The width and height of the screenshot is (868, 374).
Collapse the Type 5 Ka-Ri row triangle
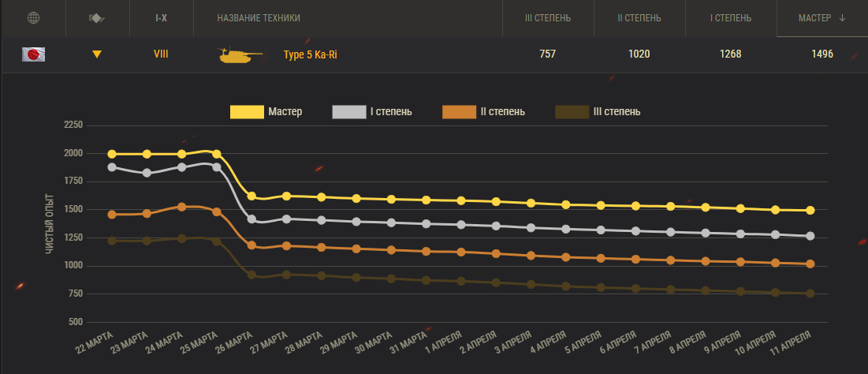point(97,54)
